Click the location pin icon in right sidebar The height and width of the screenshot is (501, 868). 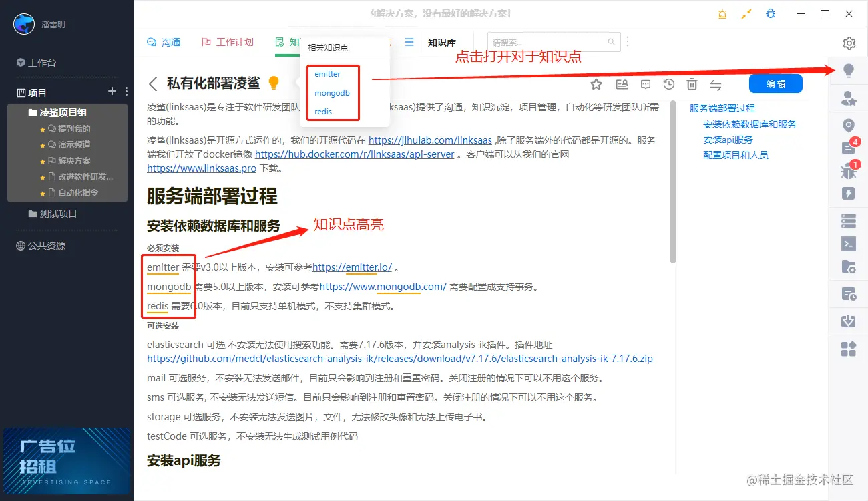(849, 126)
